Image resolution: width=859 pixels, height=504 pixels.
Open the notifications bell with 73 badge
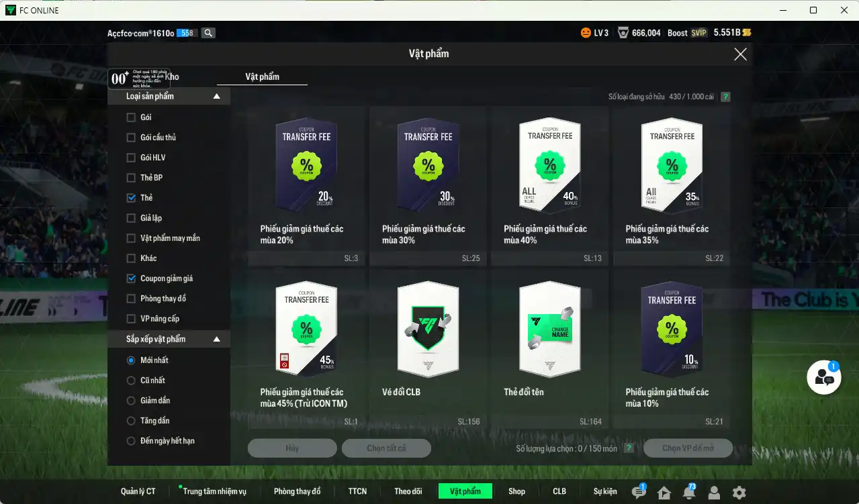coord(688,492)
